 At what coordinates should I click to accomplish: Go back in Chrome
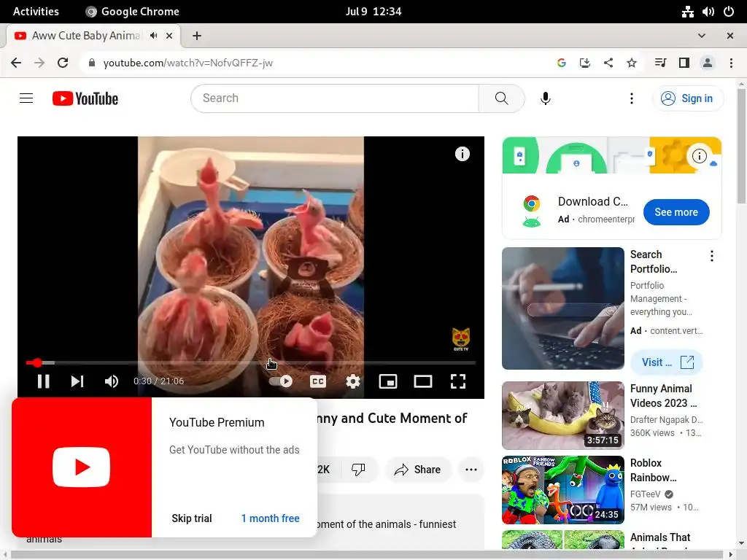pos(16,63)
